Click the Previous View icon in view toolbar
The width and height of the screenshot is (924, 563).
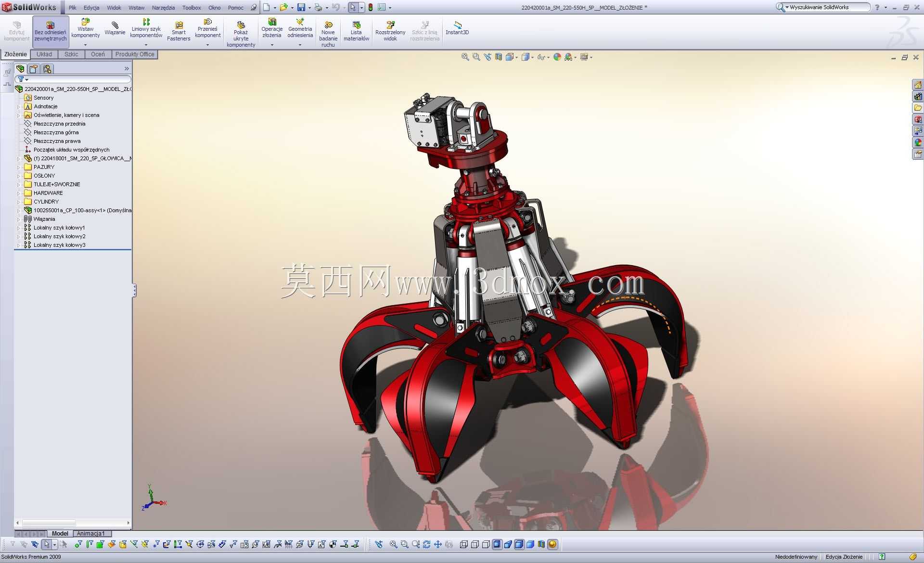pos(488,57)
